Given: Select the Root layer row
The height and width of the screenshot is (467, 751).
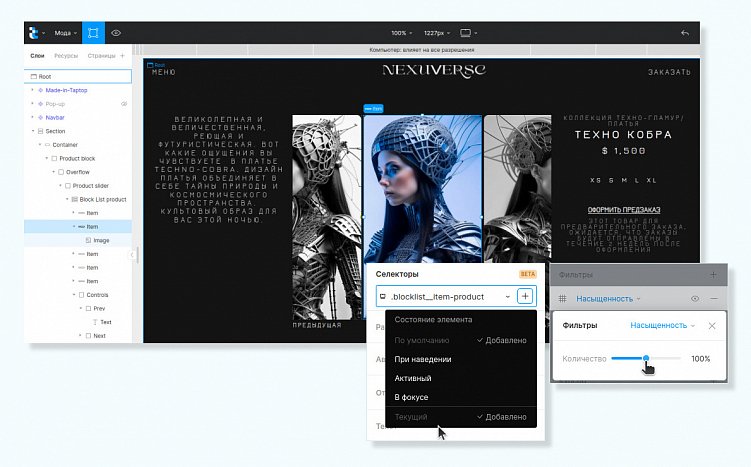Looking at the screenshot, I should click(x=78, y=77).
